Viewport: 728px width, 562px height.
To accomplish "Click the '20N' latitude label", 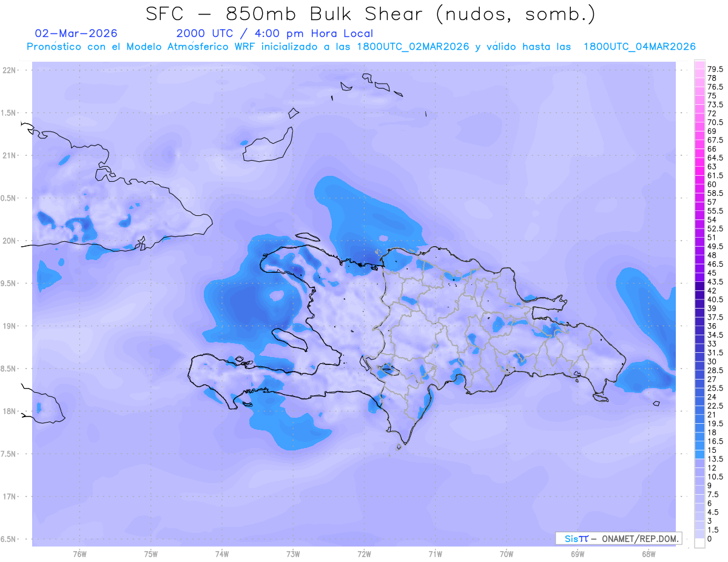I will click(x=9, y=241).
